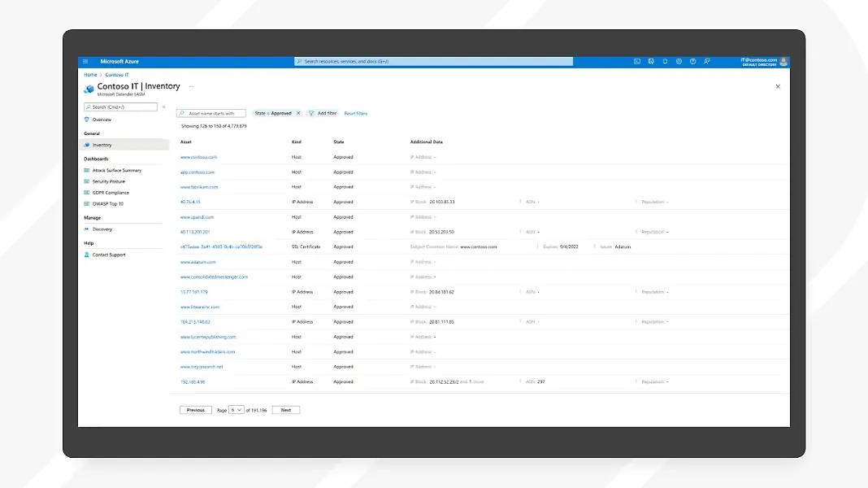Open asset www.litwareinc.com
This screenshot has width=868, height=488.
click(x=199, y=307)
